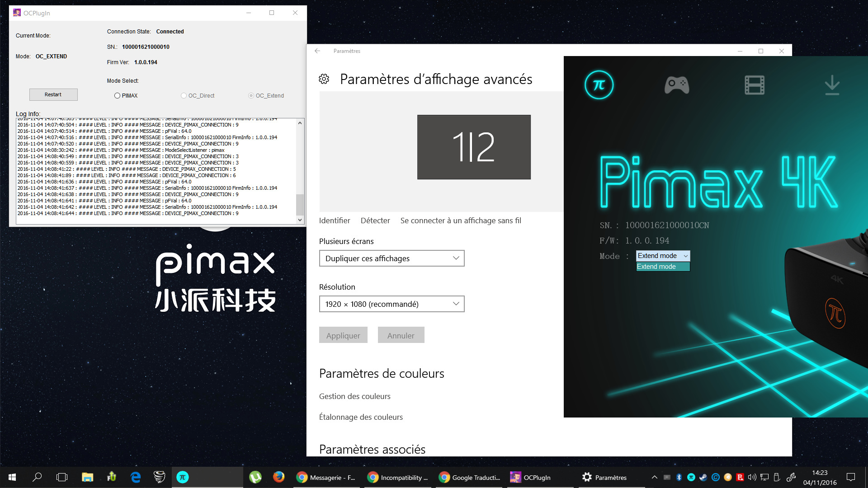The width and height of the screenshot is (868, 488).
Task: Open the gamepad games tab in Pimax
Action: click(x=677, y=85)
